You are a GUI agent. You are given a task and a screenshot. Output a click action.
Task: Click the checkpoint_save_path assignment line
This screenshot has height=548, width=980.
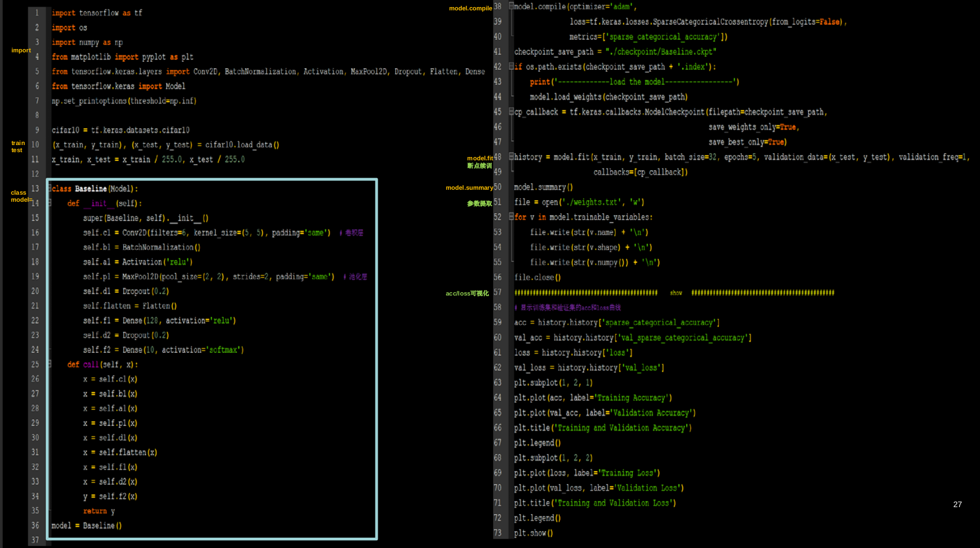pos(615,52)
